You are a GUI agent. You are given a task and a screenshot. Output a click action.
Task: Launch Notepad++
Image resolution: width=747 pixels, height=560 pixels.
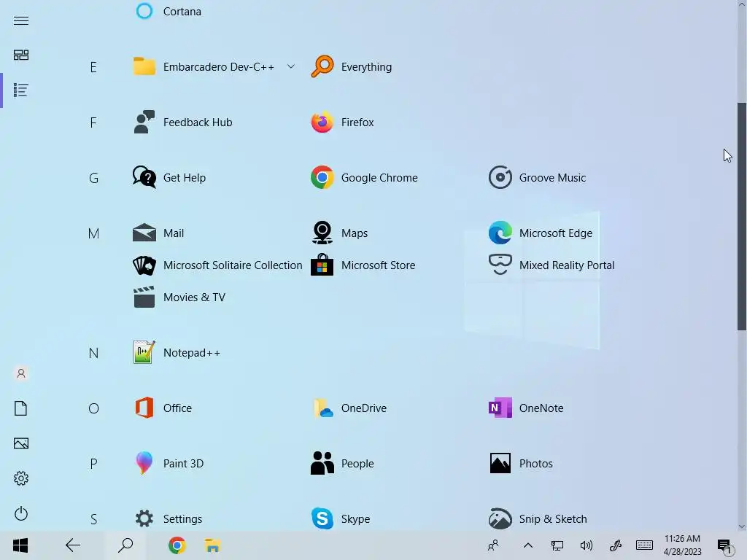[177, 353]
